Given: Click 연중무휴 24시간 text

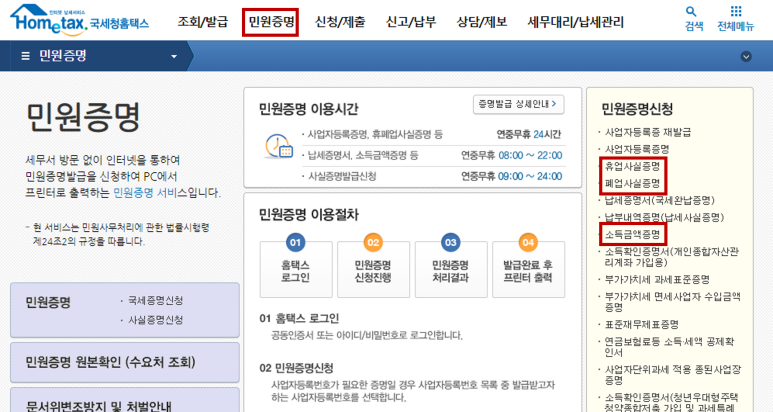Looking at the screenshot, I should 529,134.
